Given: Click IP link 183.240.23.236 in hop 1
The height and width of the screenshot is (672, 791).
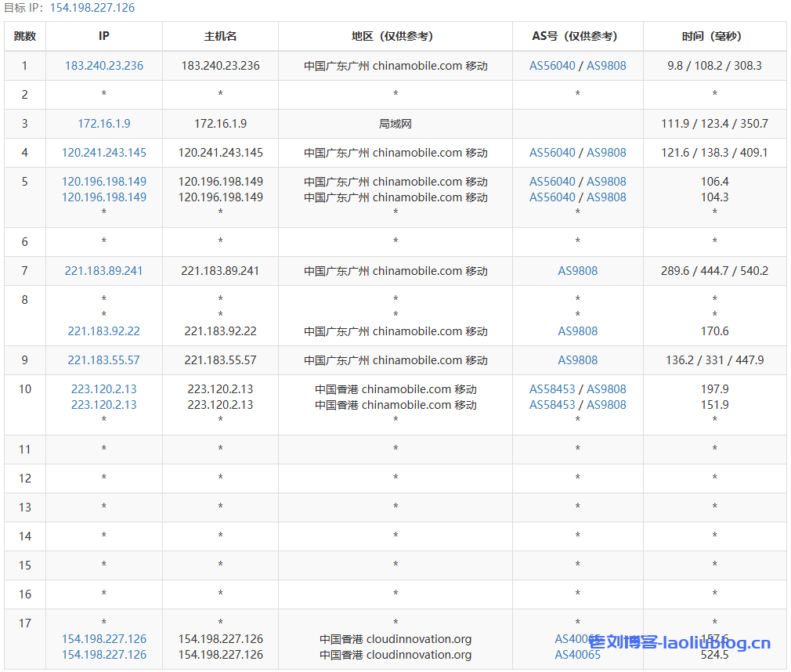Looking at the screenshot, I should coord(104,66).
